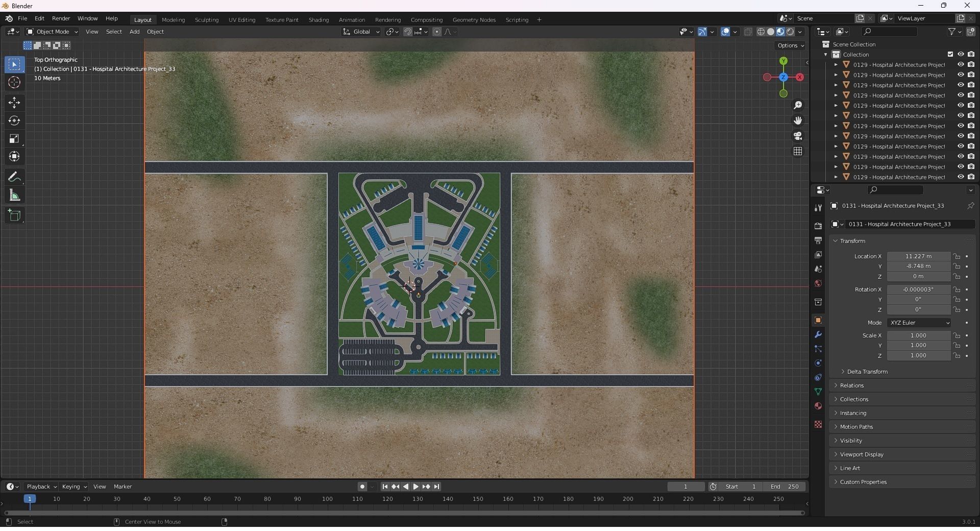Lock the Scale Z value
This screenshot has width=980, height=531.
tap(957, 355)
